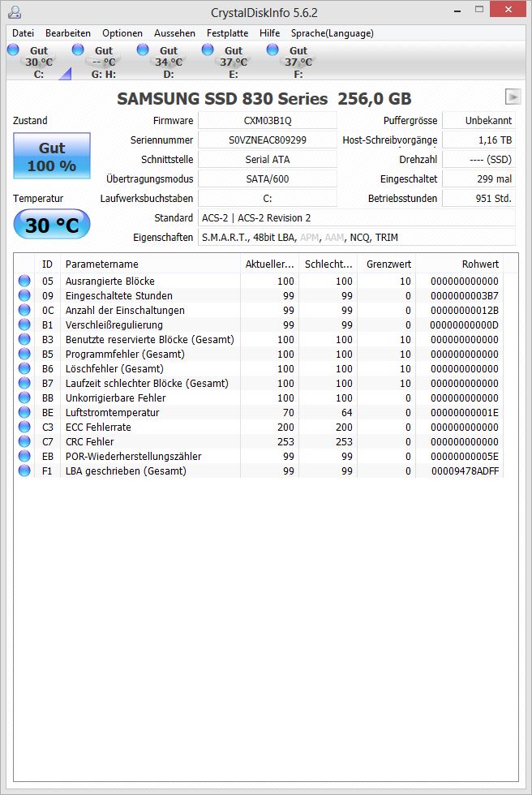Click the Standard field ACS-2 Revision 2
Viewport: 532px width, 795px height.
coord(357,218)
